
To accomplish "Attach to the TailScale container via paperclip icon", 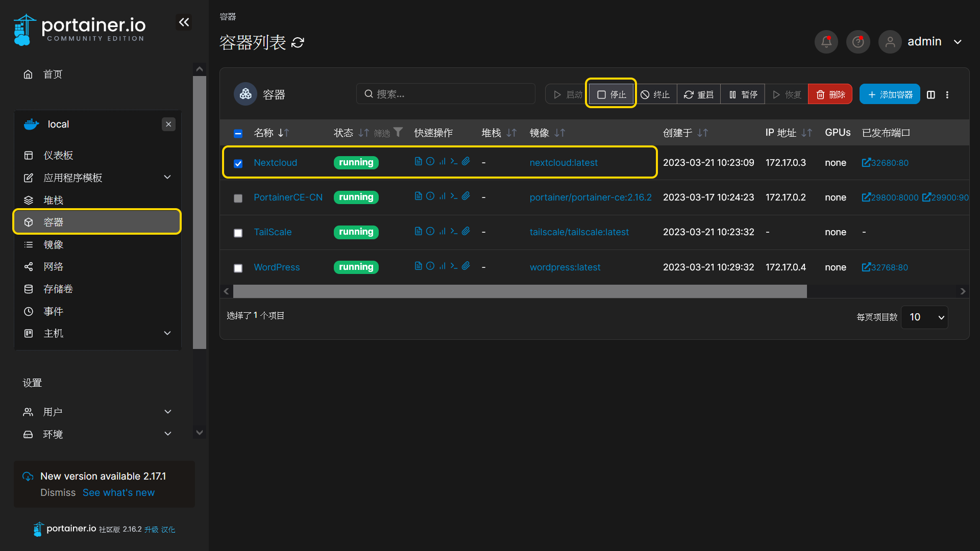I will [465, 231].
